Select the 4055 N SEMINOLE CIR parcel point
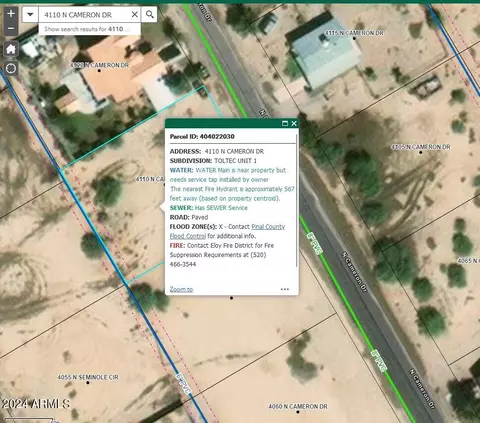Screen dimensions: 480x423 pos(88,383)
